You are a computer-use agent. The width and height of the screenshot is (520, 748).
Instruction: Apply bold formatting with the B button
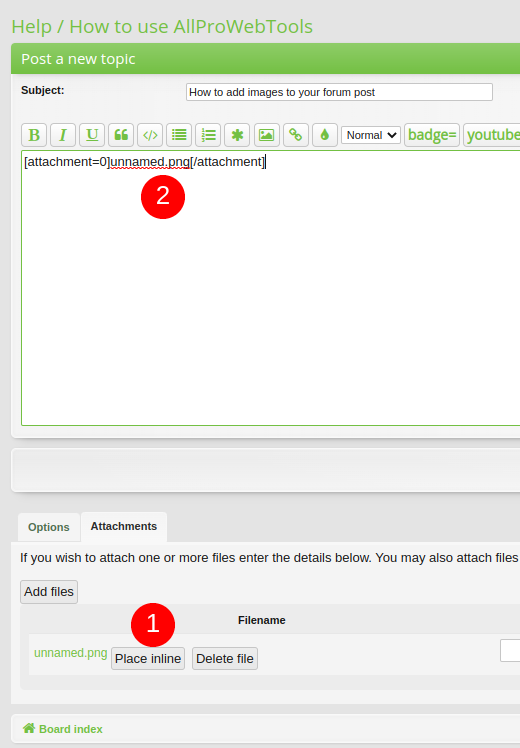tap(34, 135)
